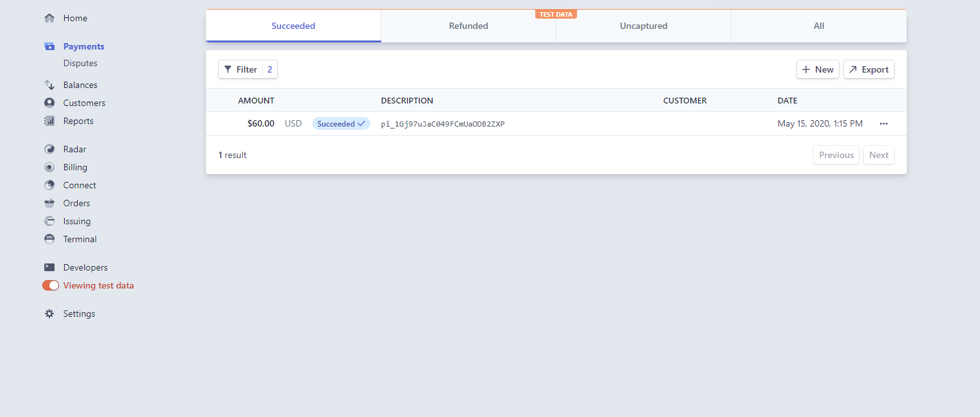Open Disputes under Payments
980x417 pixels.
click(80, 63)
